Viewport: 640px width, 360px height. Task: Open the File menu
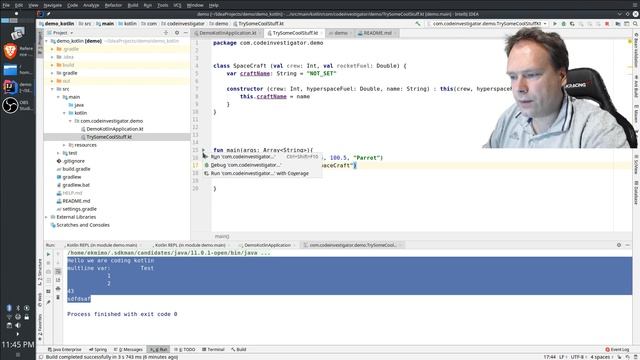coord(6,5)
